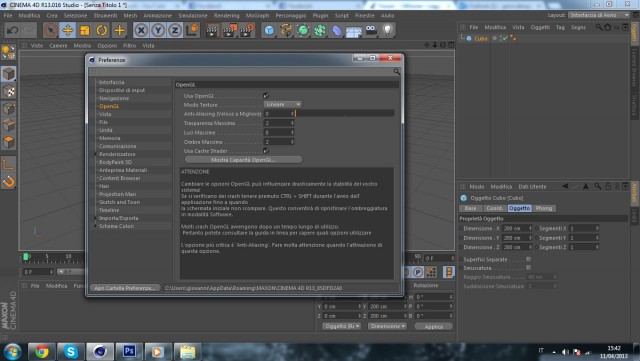Add a Cube primitive object
Screen dimensions: 640x361
coord(269,30)
